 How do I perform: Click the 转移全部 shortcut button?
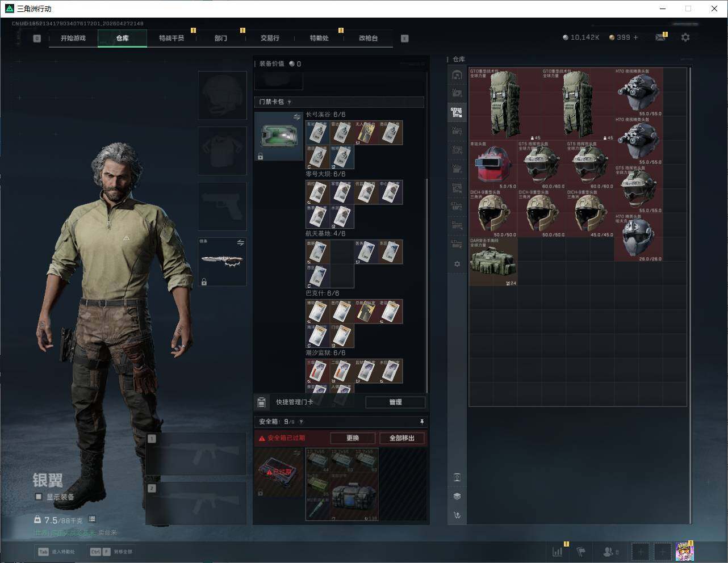[x=111, y=552]
